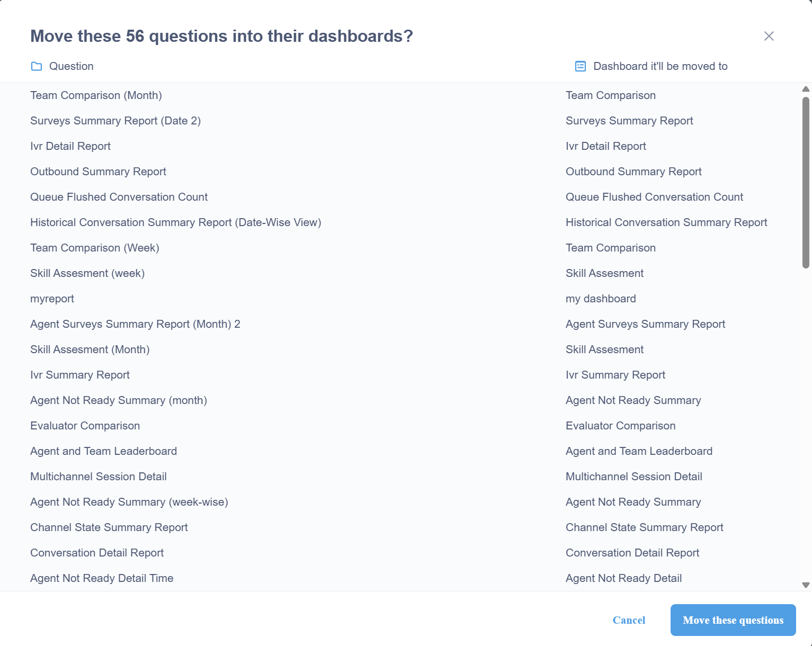
Task: Click the dashboard icon in column header
Action: [x=581, y=66]
